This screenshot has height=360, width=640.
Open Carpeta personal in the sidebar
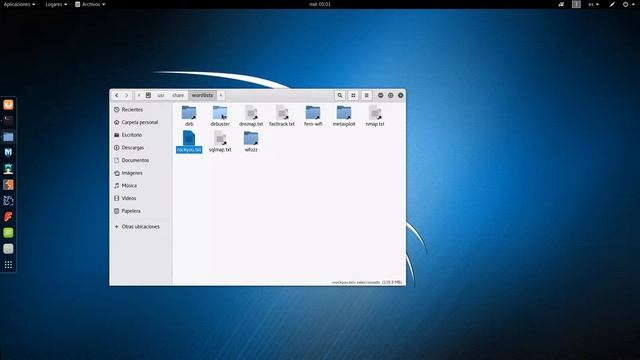(141, 122)
